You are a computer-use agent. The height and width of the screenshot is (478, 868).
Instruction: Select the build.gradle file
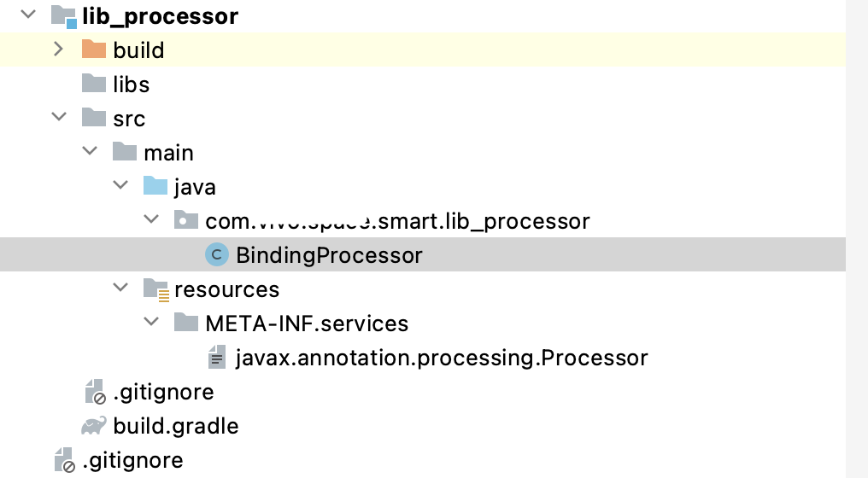(x=175, y=425)
